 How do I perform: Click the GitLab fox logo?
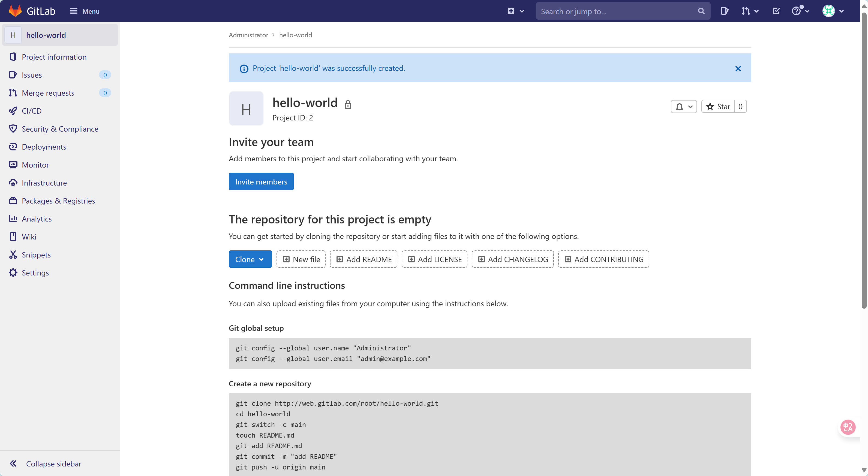click(x=15, y=11)
